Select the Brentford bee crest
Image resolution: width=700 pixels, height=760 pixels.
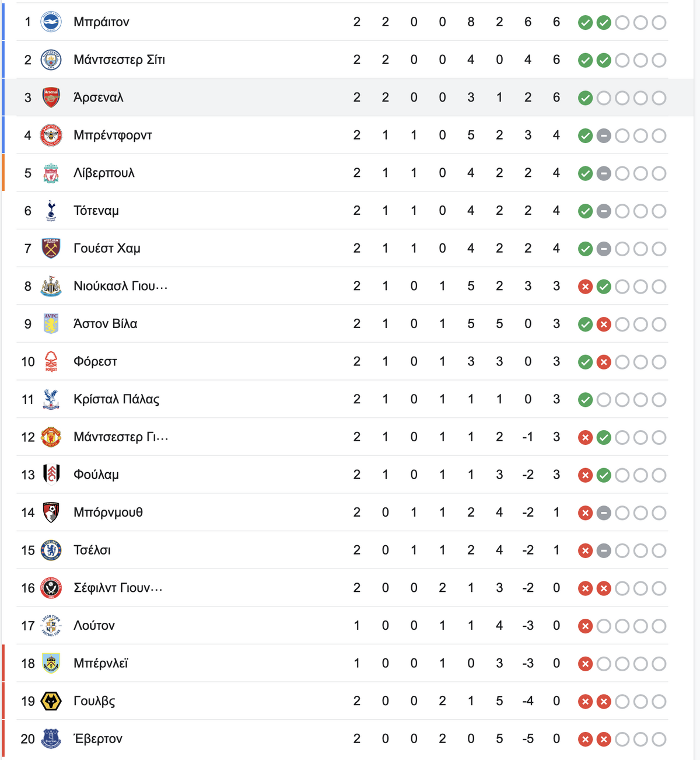coord(51,135)
